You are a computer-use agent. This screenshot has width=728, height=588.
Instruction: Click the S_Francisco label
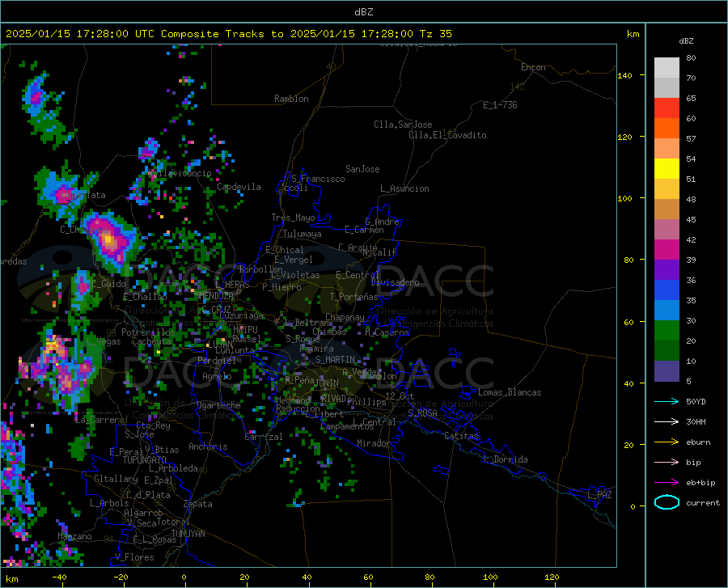click(318, 179)
